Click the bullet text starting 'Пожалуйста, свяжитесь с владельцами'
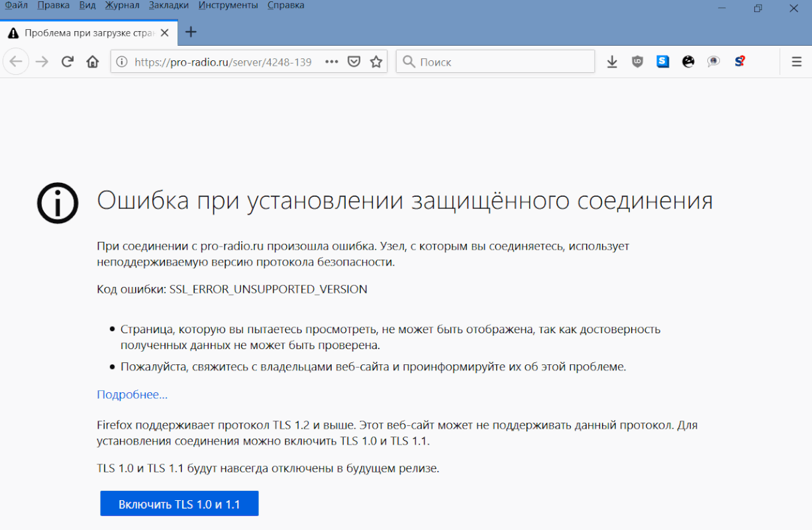The width and height of the screenshot is (812, 530). 373,366
